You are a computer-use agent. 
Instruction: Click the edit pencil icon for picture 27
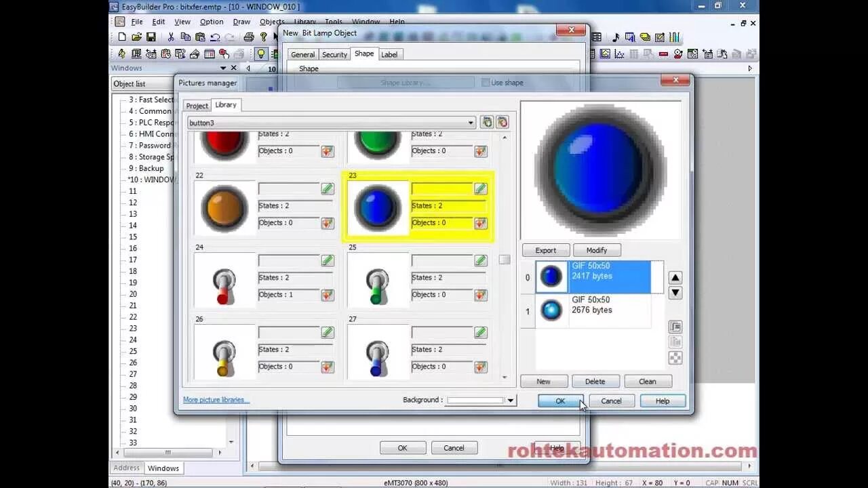click(x=481, y=332)
